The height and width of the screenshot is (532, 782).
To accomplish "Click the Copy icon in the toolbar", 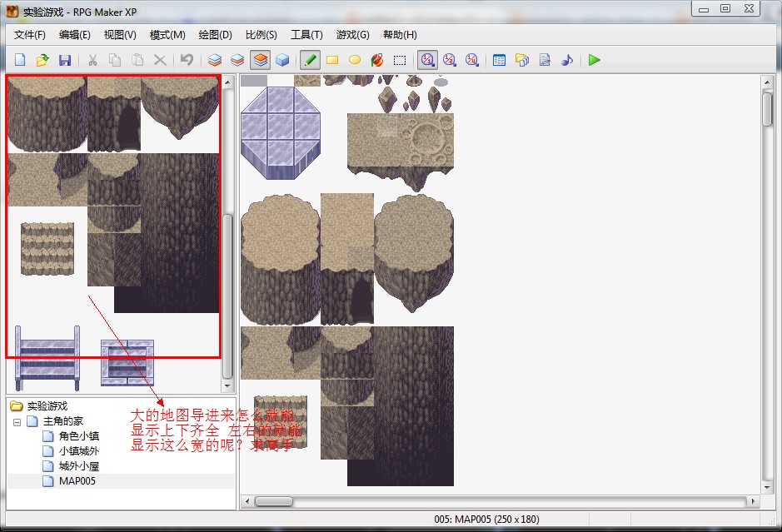I will tap(115, 60).
